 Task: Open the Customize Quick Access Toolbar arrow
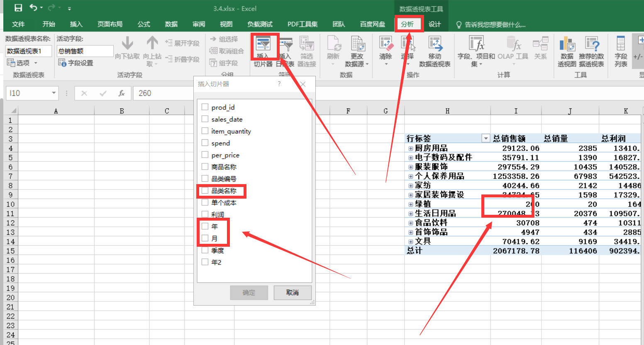click(69, 8)
